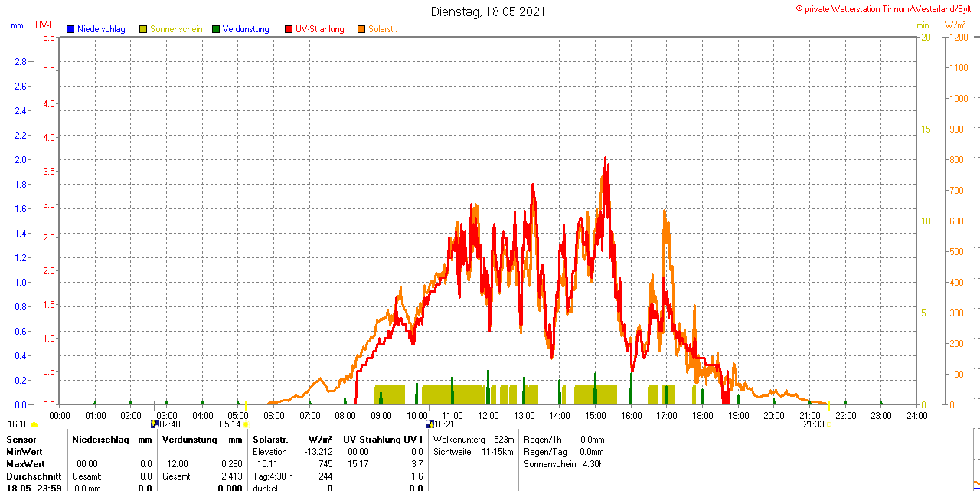This screenshot has height=491, width=980.
Task: Click the blue Niederschlag legend square
Action: pos(70,29)
